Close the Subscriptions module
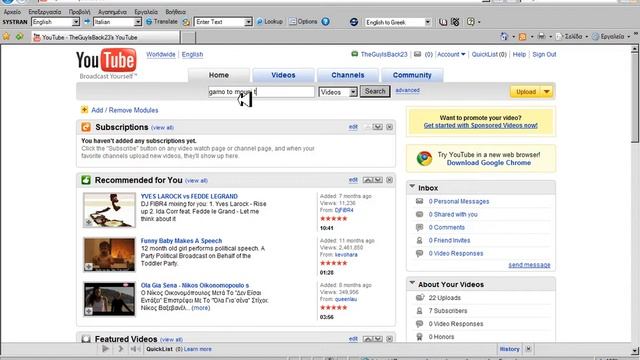Screen dimensions: 640x360 click(x=389, y=127)
